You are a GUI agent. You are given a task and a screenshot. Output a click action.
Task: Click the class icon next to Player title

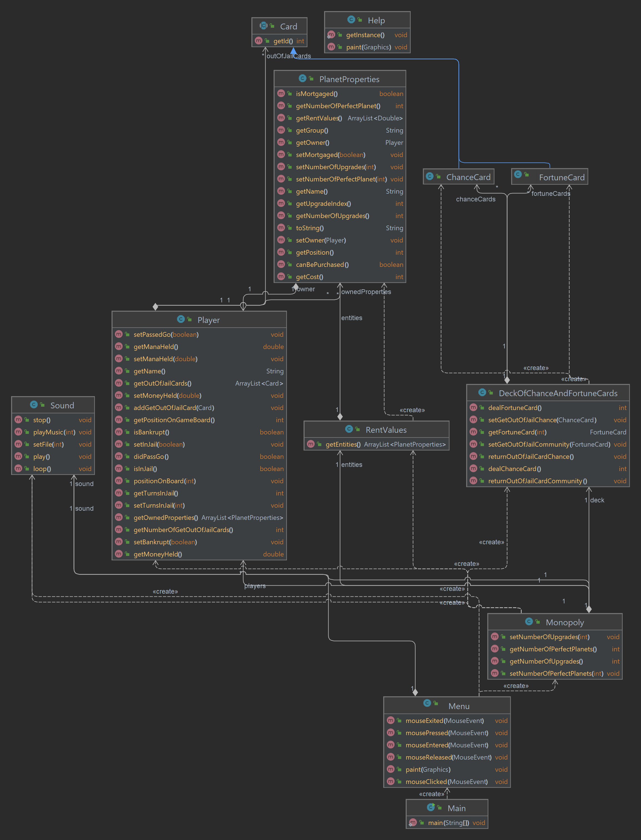click(180, 319)
